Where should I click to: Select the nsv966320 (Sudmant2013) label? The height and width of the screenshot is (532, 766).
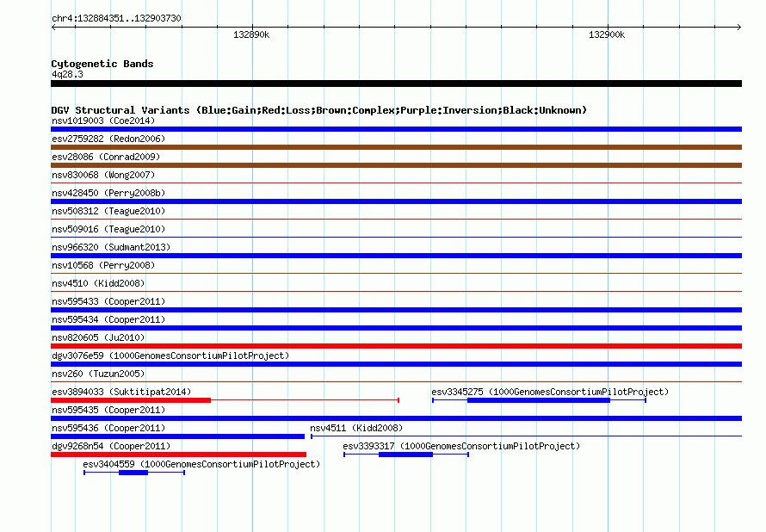click(x=111, y=247)
